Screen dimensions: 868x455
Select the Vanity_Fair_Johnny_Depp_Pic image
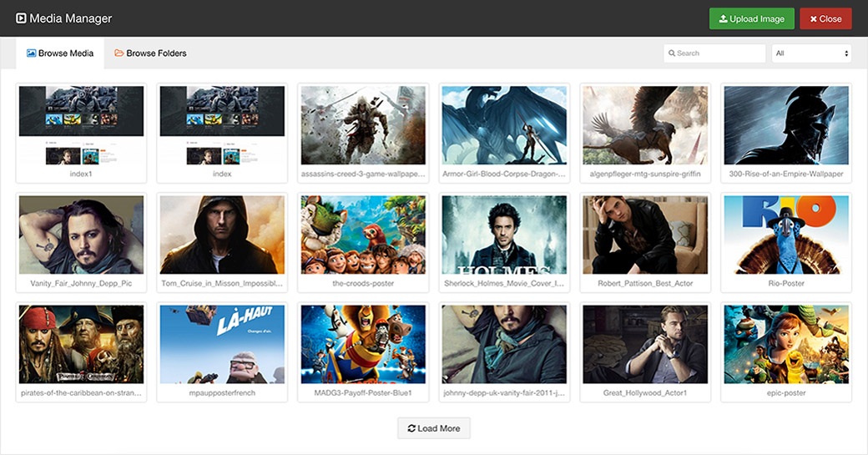click(x=81, y=235)
